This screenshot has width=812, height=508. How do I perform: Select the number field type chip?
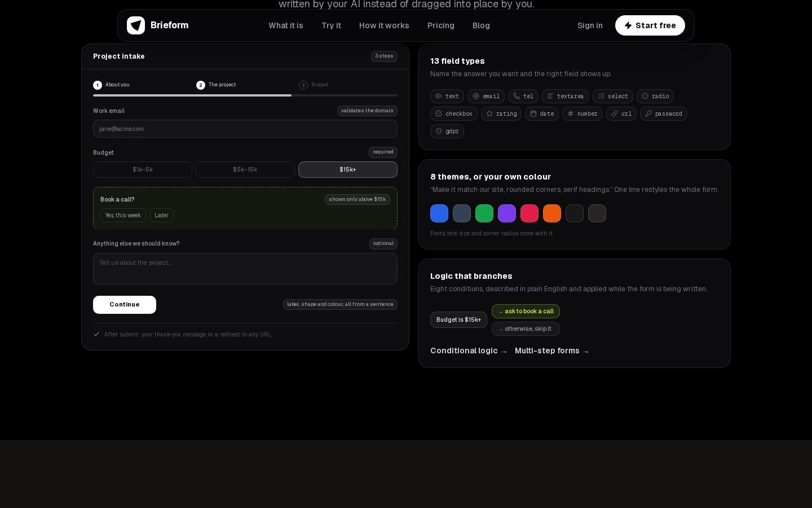click(x=582, y=113)
